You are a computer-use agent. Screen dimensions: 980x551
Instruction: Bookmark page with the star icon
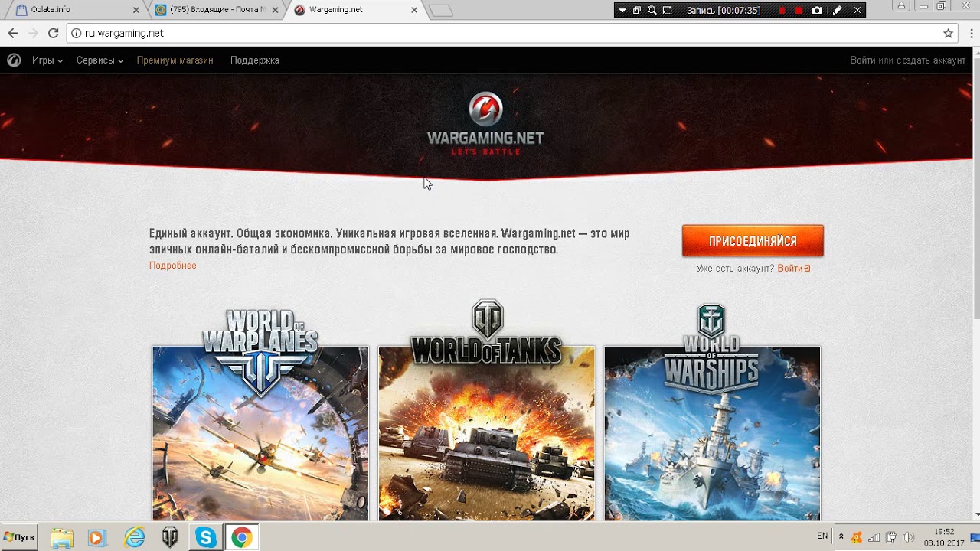(x=948, y=33)
